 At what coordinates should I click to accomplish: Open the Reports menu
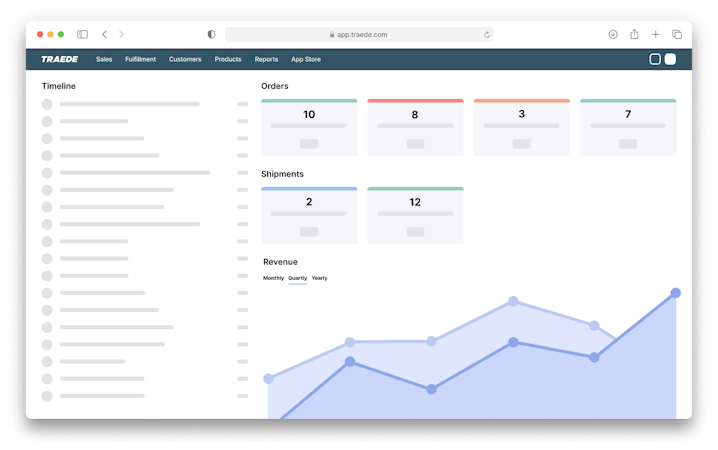tap(267, 59)
